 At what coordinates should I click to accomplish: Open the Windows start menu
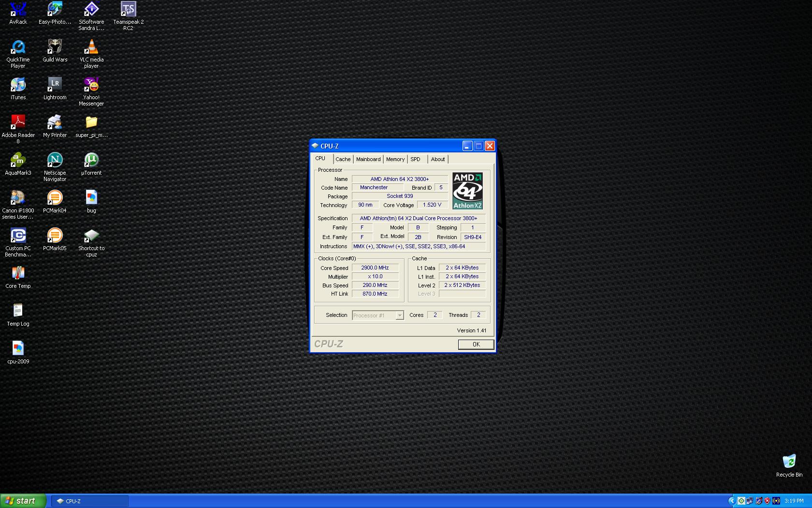(x=23, y=501)
